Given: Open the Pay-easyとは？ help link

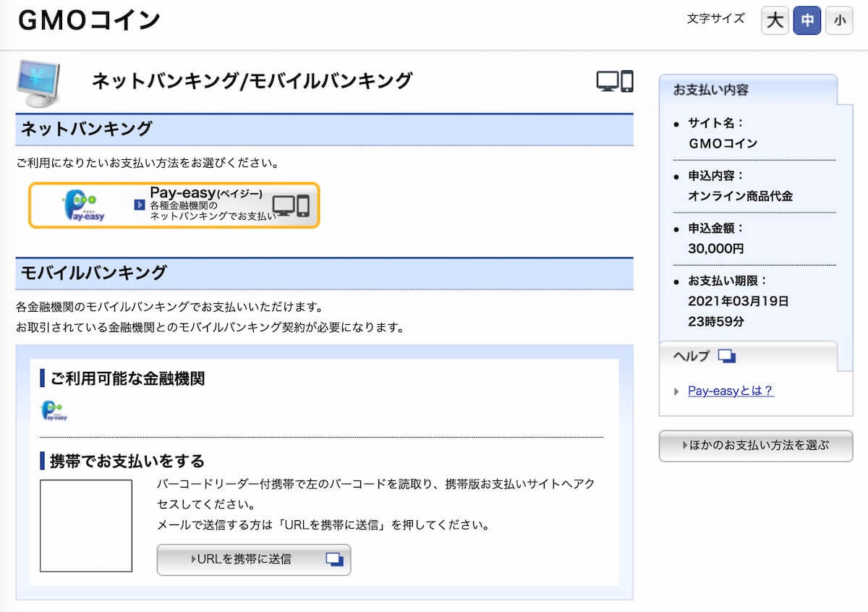Looking at the screenshot, I should click(x=731, y=391).
